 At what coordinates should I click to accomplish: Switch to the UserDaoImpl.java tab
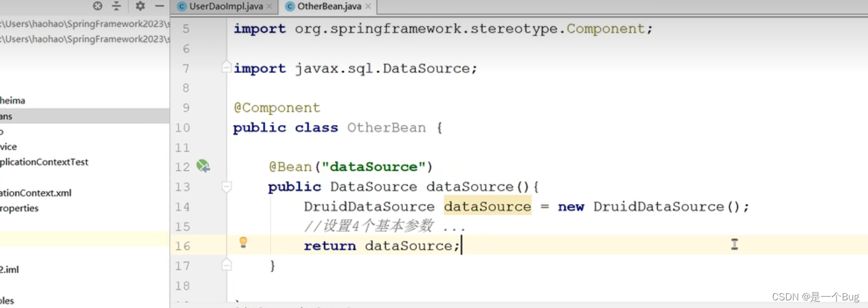click(x=226, y=7)
